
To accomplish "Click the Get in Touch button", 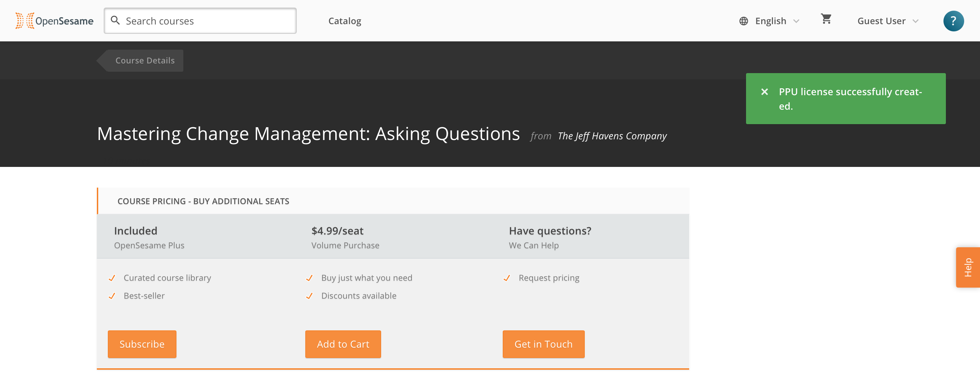I will point(543,344).
